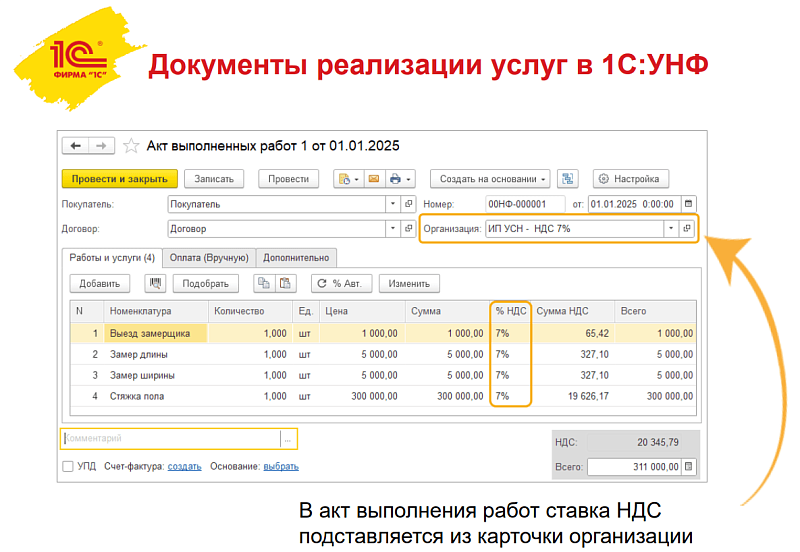Click the Покупатель input field
Viewport: 800px width, 552px height.
[277, 204]
